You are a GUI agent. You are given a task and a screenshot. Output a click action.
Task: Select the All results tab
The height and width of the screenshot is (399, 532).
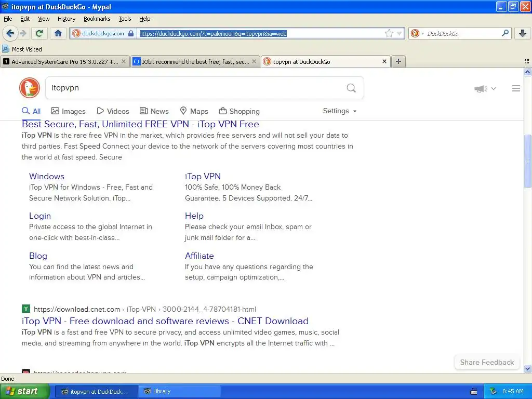click(x=31, y=111)
